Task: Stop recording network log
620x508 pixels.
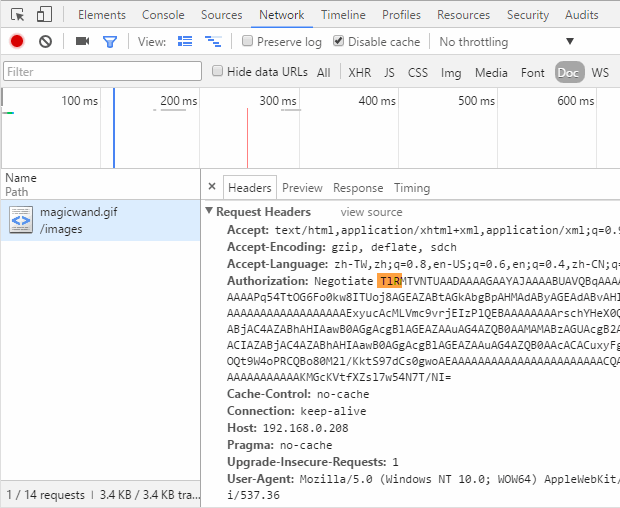Action: tap(17, 42)
